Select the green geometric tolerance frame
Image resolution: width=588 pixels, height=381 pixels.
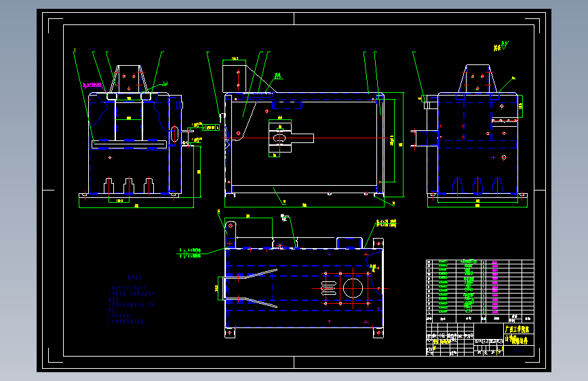click(x=211, y=128)
